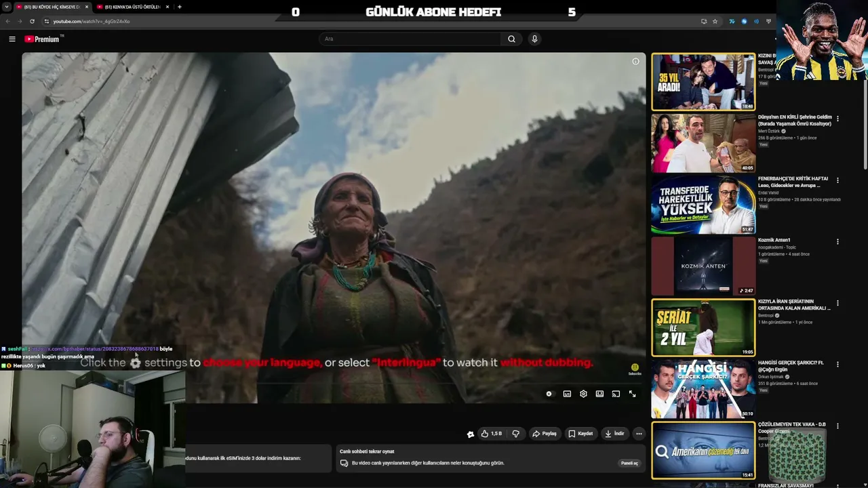Image resolution: width=868 pixels, height=488 pixels.
Task: Like the video with thumbs up
Action: click(x=492, y=434)
